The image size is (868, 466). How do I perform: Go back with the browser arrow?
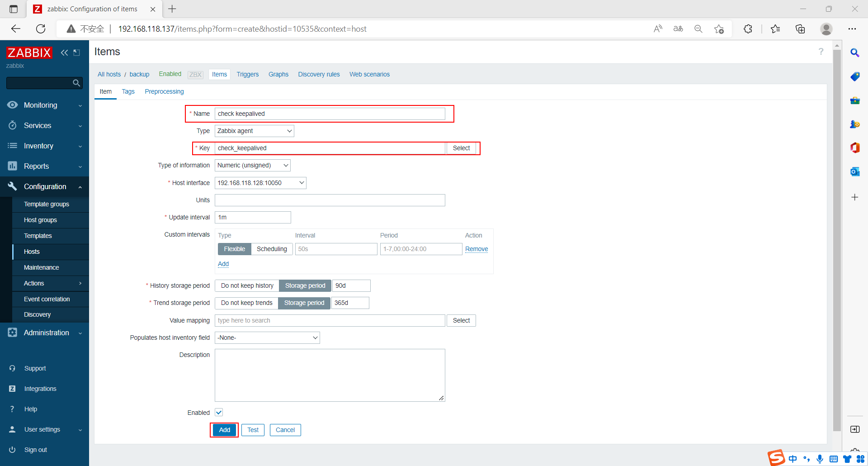click(x=16, y=29)
